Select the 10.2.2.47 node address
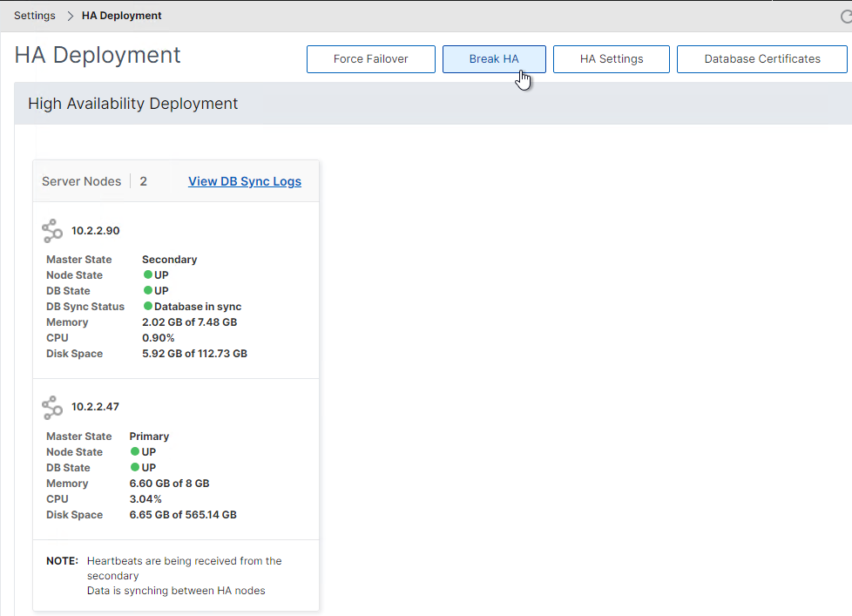Screen dimensions: 852x616 pyautogui.click(x=95, y=407)
